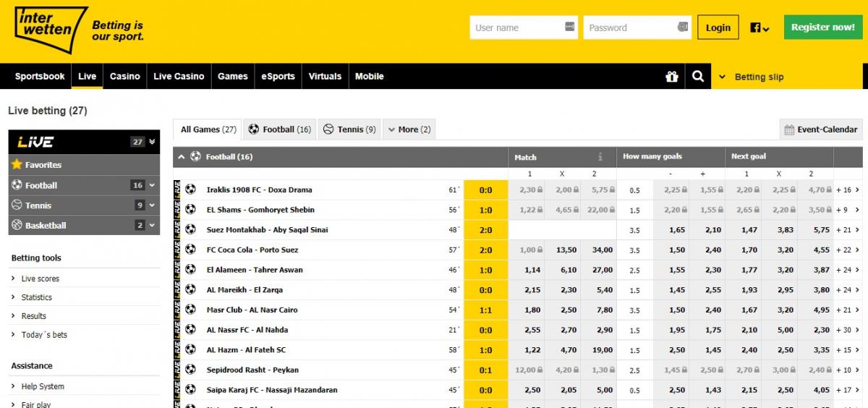868x408 pixels.
Task: Show +22 more bets for FC Coca Cola match
Action: click(848, 250)
